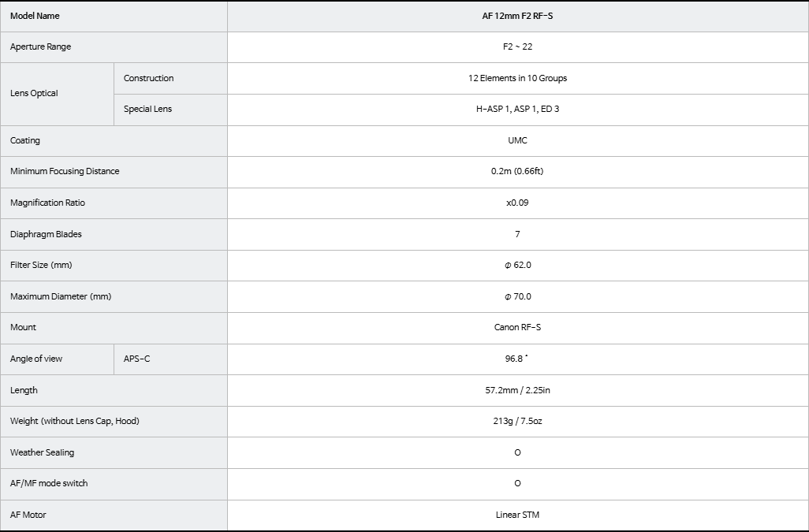The image size is (809, 532).
Task: Click the Minimum Focusing Distance label
Action: [65, 172]
